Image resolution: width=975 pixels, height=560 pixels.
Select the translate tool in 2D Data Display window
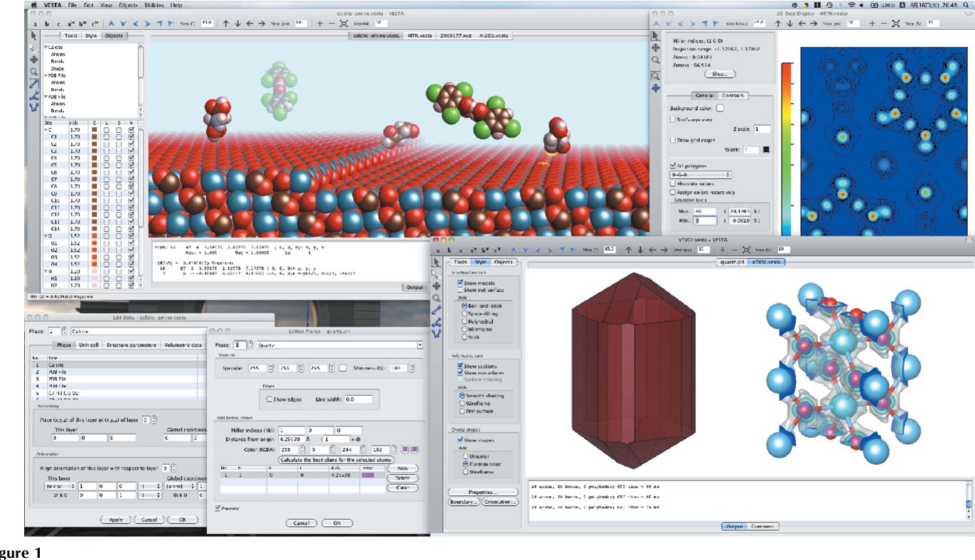(656, 48)
